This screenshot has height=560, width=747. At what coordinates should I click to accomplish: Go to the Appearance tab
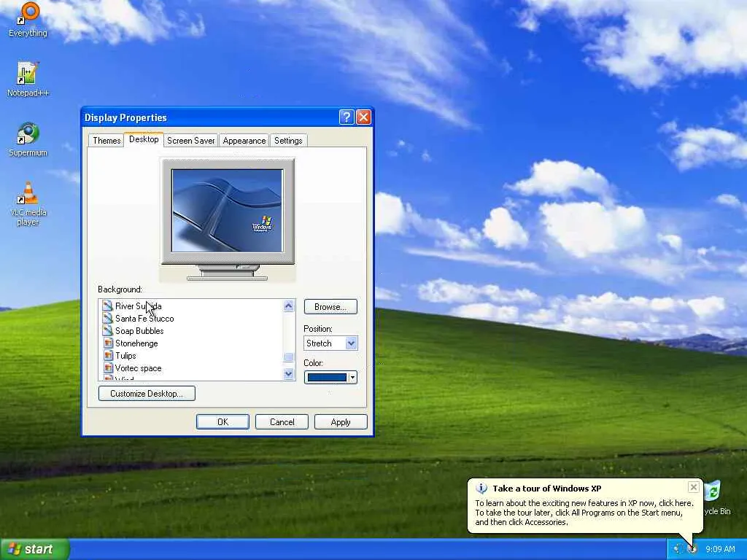tap(244, 141)
